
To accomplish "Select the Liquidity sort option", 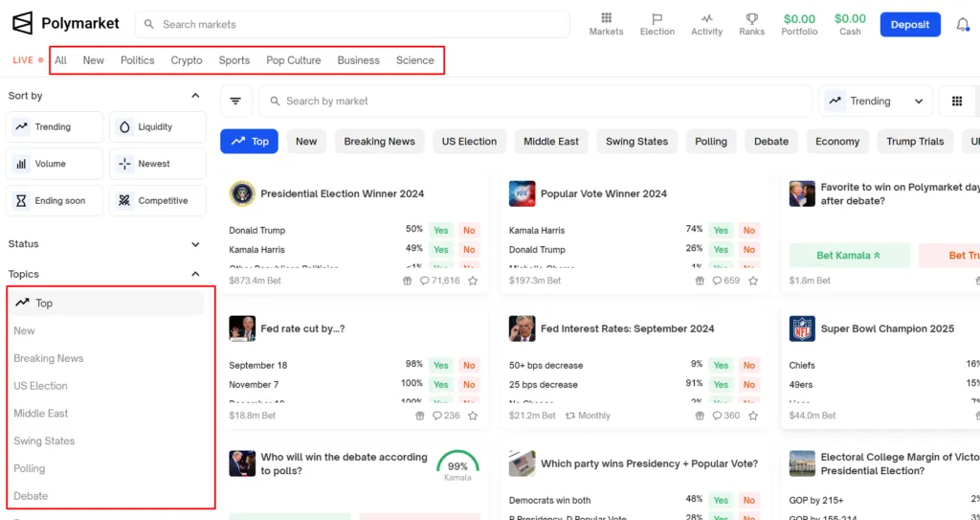I will click(x=158, y=127).
